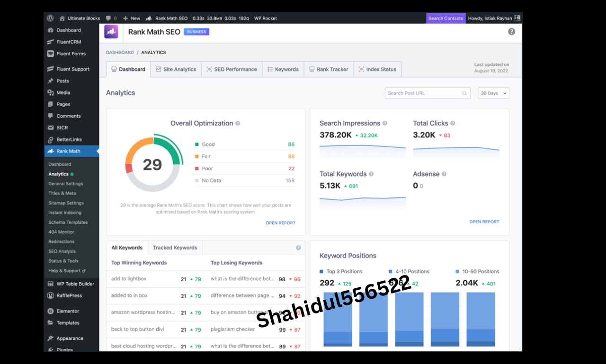Expand the Howdy, Istiak Rayhan user menu

tap(491, 18)
